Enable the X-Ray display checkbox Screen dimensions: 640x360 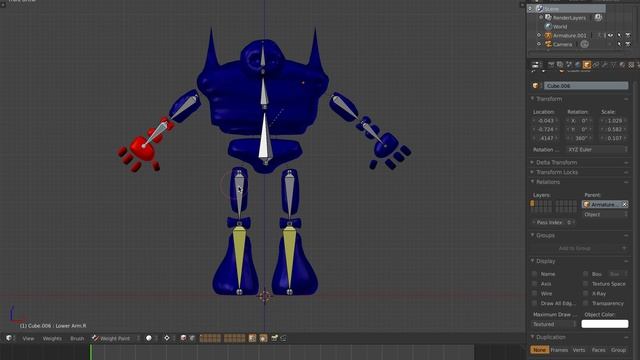point(586,293)
